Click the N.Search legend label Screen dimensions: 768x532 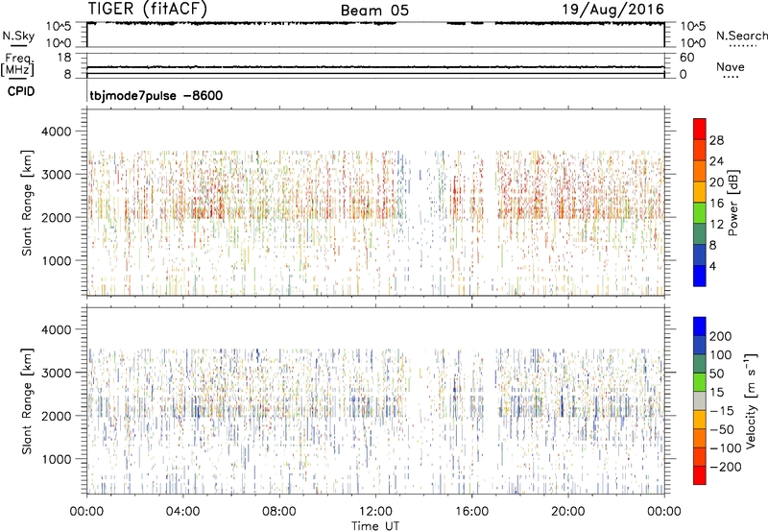tap(741, 36)
